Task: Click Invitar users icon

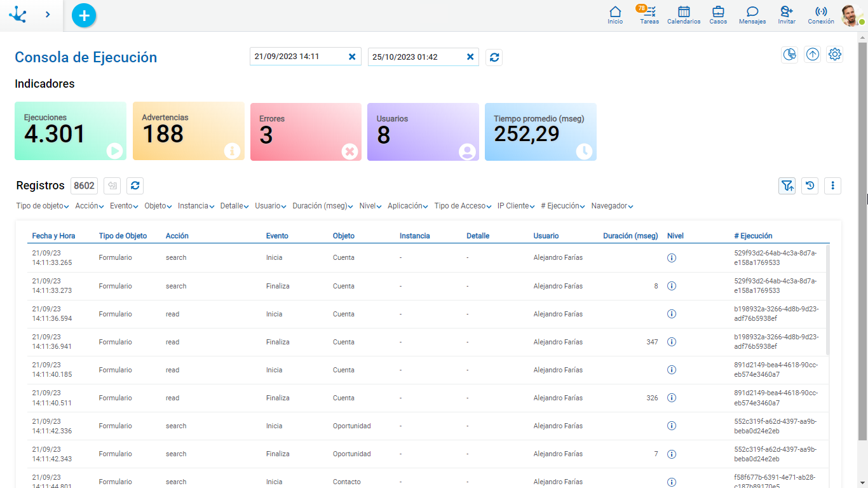Action: (787, 15)
